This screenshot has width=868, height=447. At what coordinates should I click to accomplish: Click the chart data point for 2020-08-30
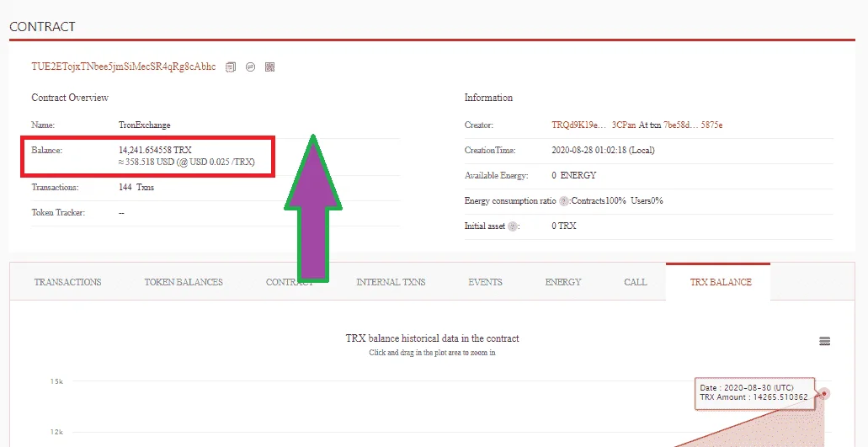pyautogui.click(x=824, y=394)
